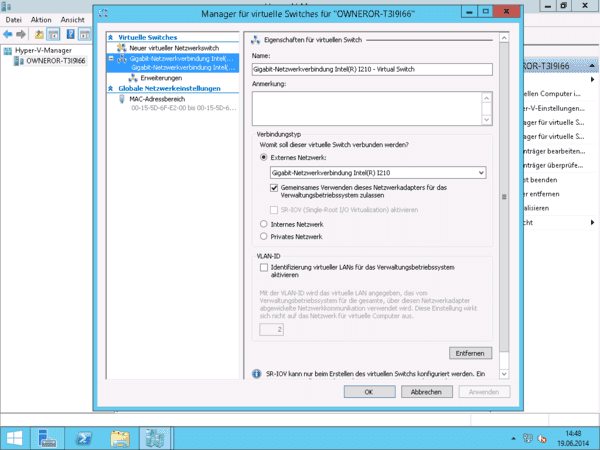The height and width of the screenshot is (450, 600).
Task: Click the OWNEROR-T3I9I66 server icon in tree
Action: (19, 61)
